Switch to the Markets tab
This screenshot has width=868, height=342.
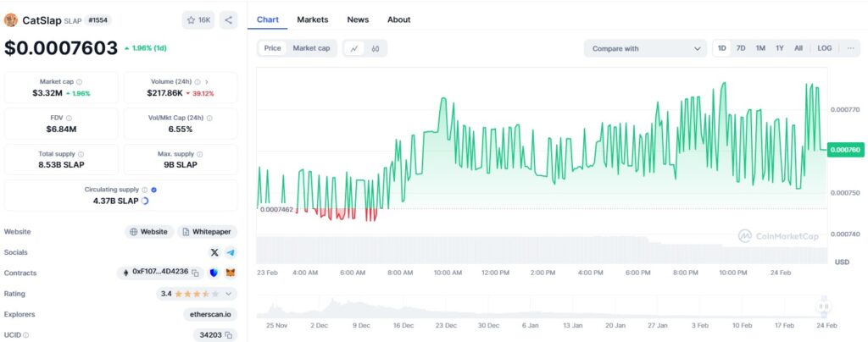[x=312, y=19]
